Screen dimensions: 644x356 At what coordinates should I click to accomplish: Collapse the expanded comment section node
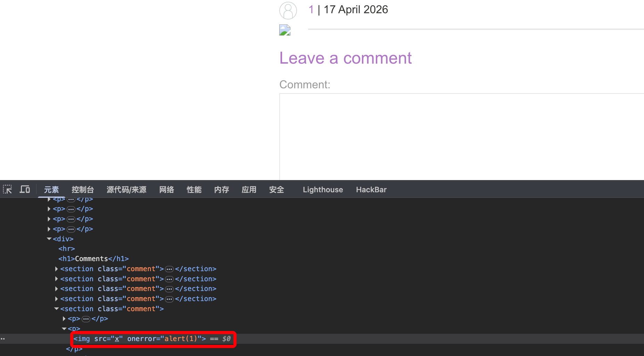click(57, 309)
